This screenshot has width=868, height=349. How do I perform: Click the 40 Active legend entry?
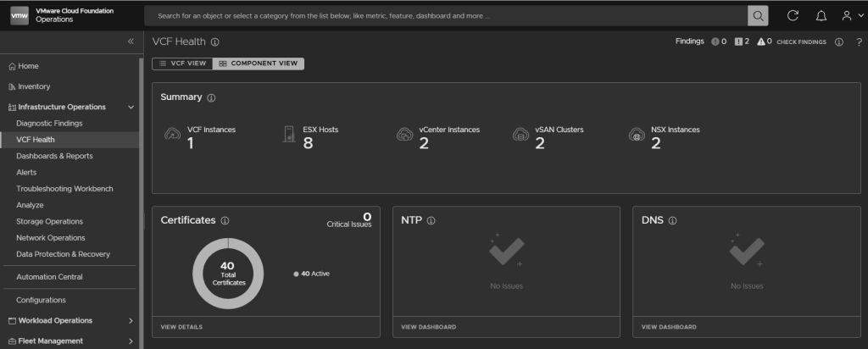click(x=312, y=274)
